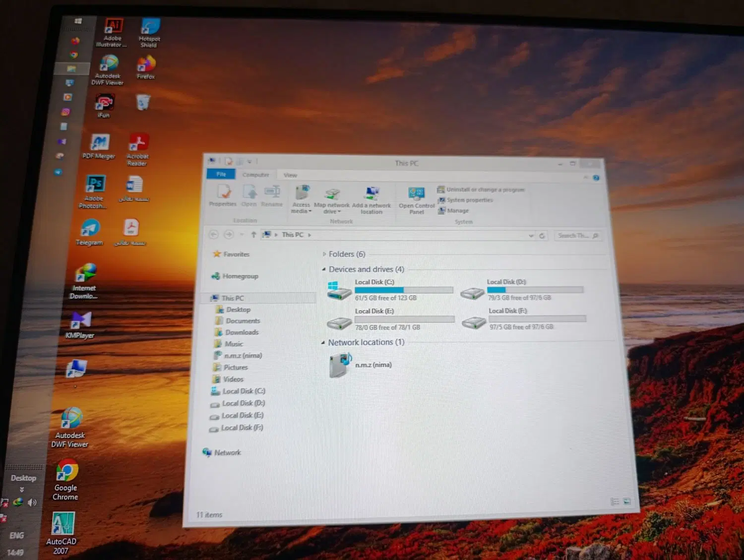Click Telegram desktop shortcut
This screenshot has width=744, height=560.
tap(89, 233)
